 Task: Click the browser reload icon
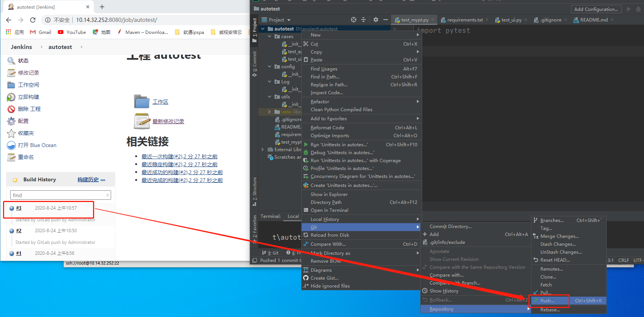click(x=33, y=20)
